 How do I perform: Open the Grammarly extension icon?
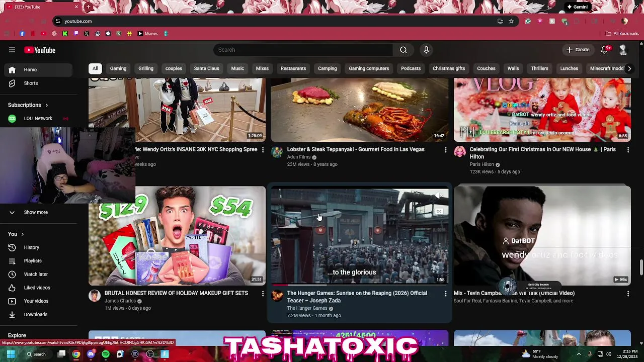pos(528,21)
